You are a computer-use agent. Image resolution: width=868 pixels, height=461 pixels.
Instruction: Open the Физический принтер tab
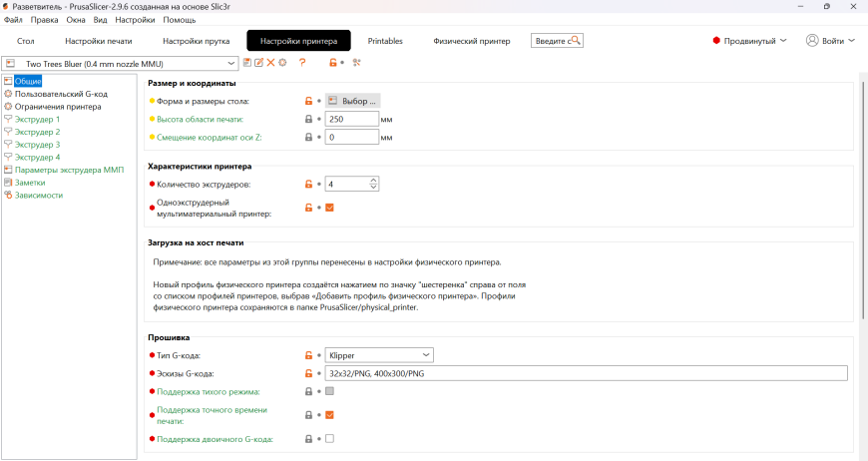click(472, 41)
